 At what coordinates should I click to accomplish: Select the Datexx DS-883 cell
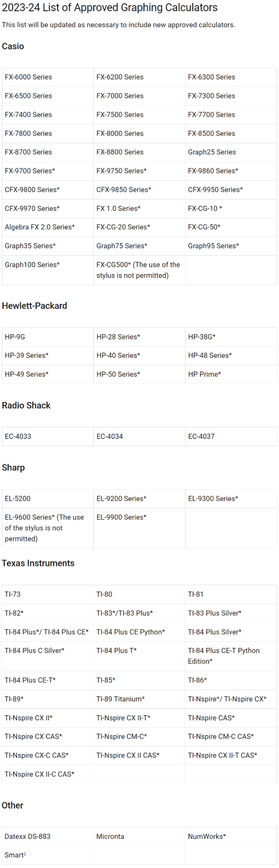[48, 837]
